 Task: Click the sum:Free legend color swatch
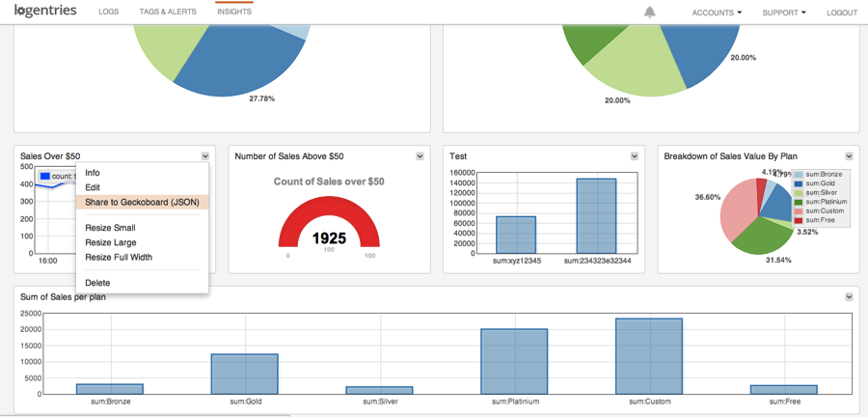pos(799,221)
